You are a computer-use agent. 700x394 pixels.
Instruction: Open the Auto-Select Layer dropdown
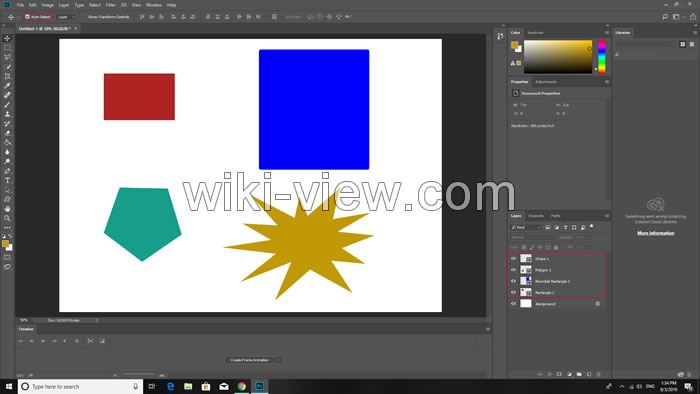(67, 17)
